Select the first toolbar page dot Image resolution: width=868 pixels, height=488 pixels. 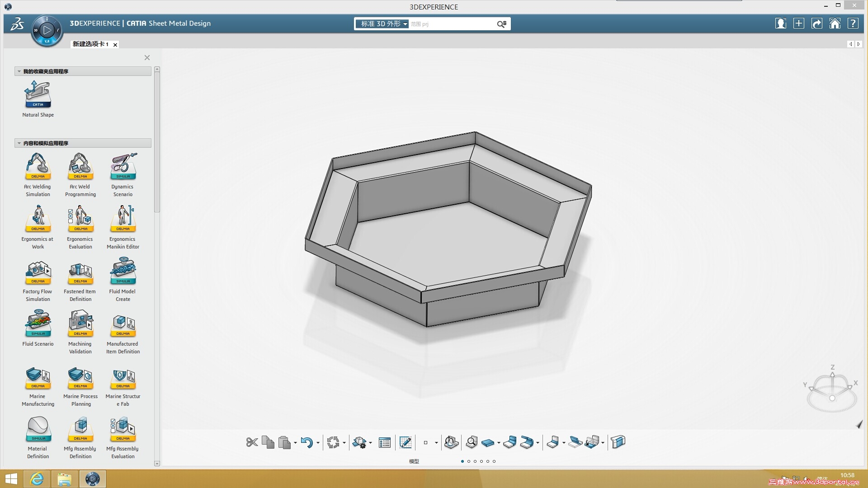click(x=462, y=461)
